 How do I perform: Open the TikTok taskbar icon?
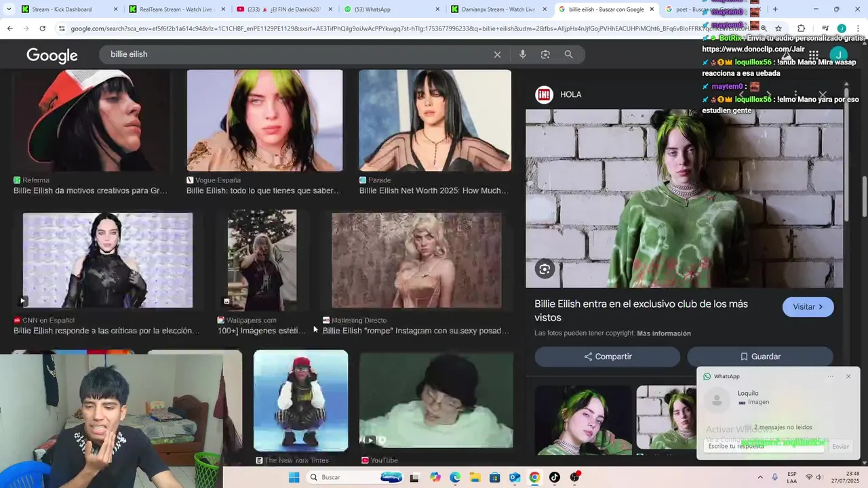pyautogui.click(x=555, y=477)
